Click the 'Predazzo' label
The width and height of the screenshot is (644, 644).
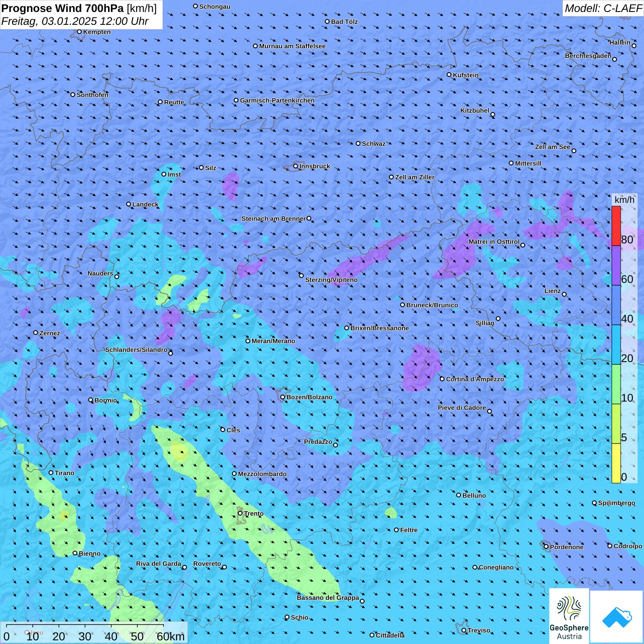click(x=318, y=442)
